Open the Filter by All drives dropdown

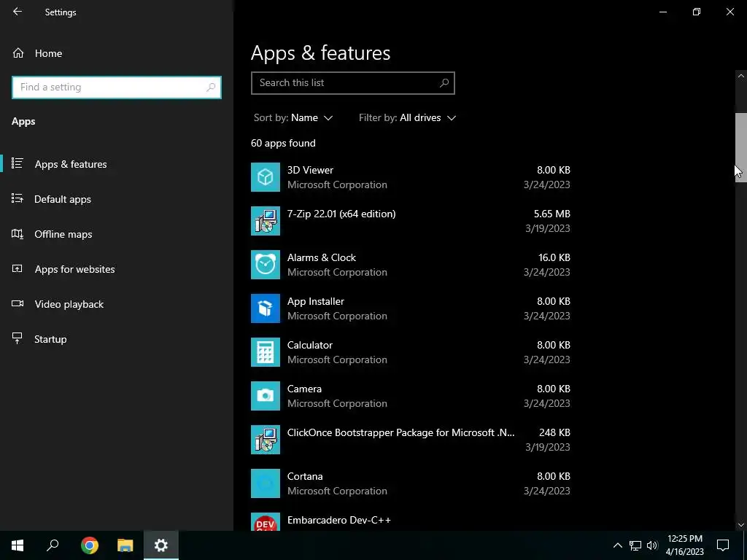tap(407, 117)
